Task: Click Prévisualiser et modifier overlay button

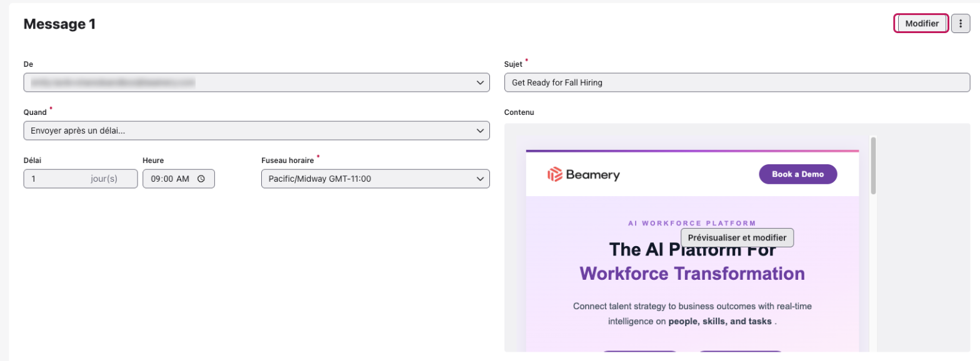Action: 737,237
